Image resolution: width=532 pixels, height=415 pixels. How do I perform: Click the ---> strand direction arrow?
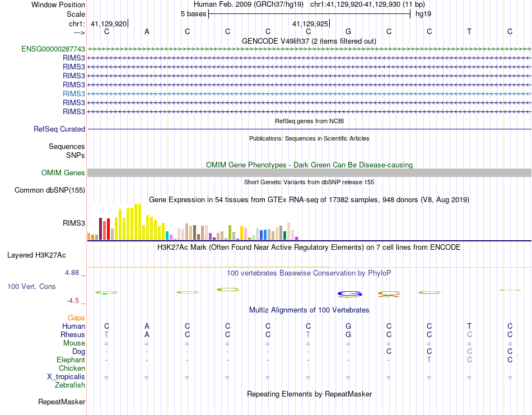80,32
